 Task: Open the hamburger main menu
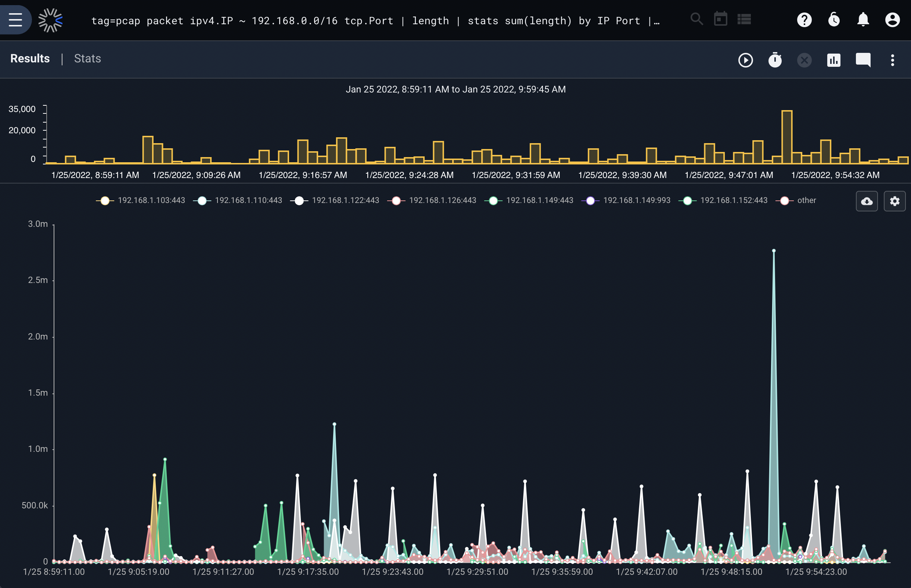tap(15, 20)
